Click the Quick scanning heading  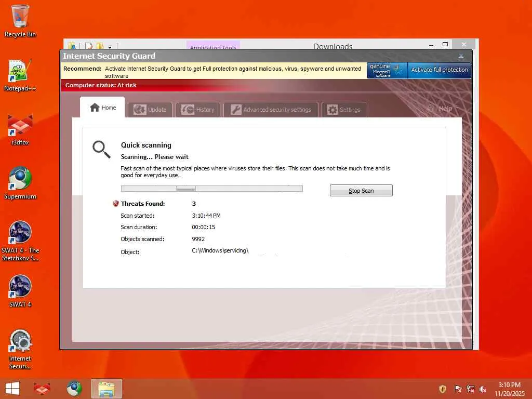coord(146,145)
